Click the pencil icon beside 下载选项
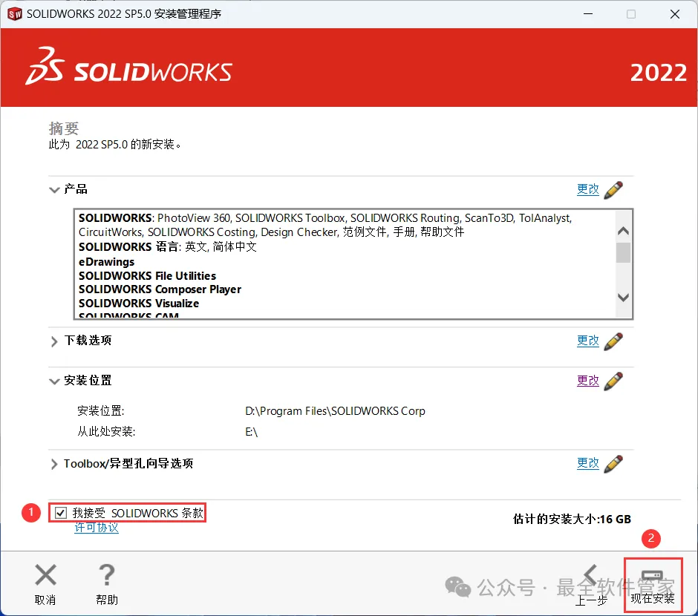 coord(613,341)
